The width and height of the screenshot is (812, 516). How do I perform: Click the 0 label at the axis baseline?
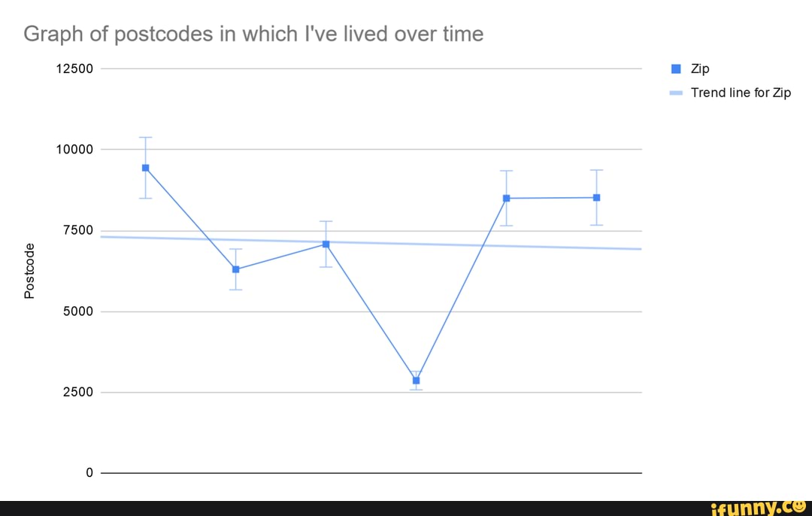[89, 473]
